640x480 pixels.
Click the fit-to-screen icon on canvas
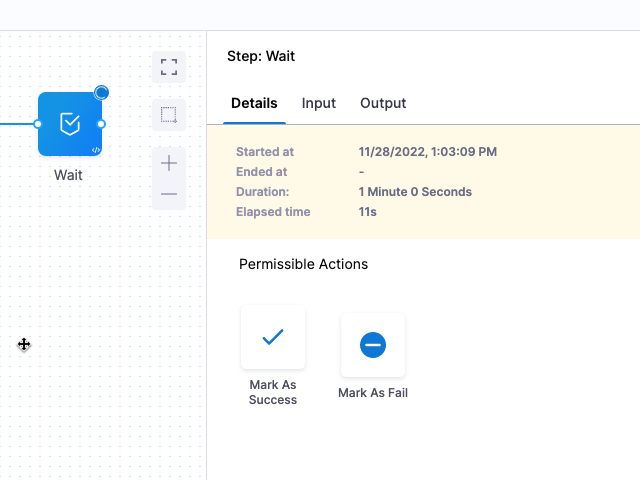click(x=169, y=67)
